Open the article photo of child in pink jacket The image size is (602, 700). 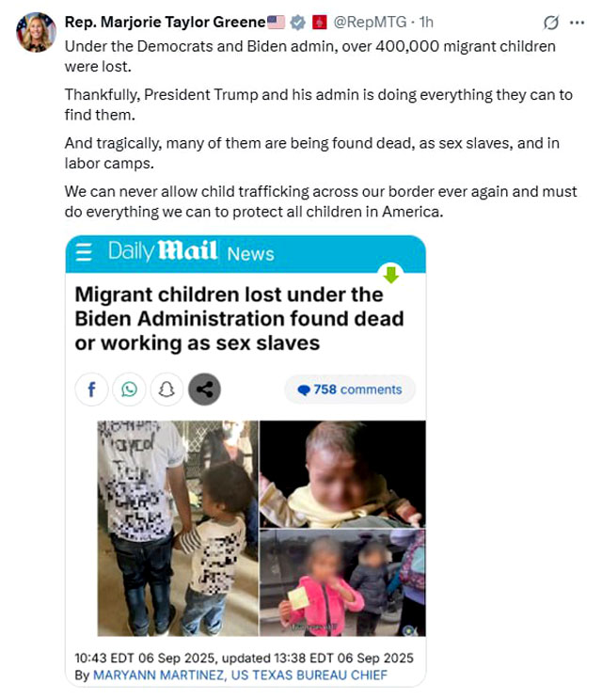coord(342,582)
